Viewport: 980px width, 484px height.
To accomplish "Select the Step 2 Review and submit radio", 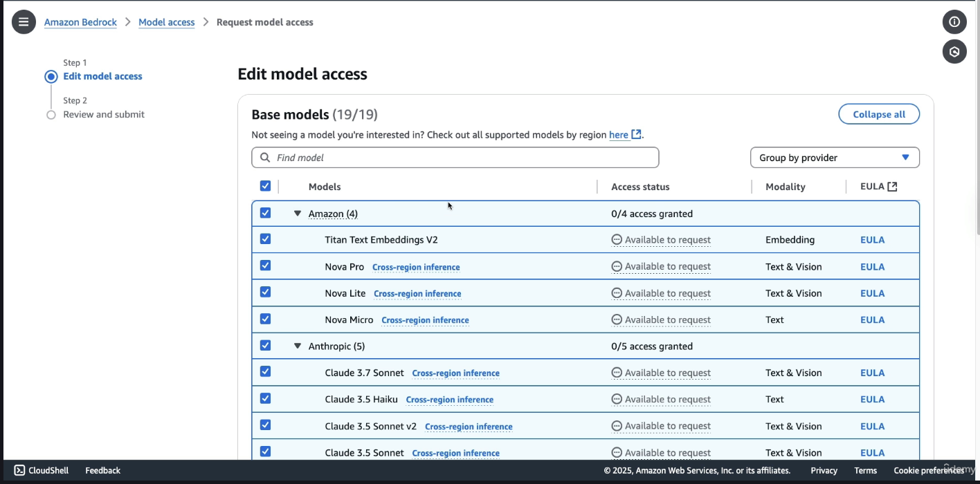I will pyautogui.click(x=51, y=115).
